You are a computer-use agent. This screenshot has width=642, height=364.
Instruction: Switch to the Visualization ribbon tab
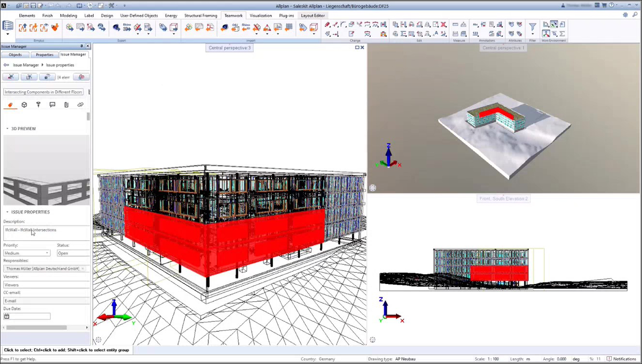pos(261,16)
